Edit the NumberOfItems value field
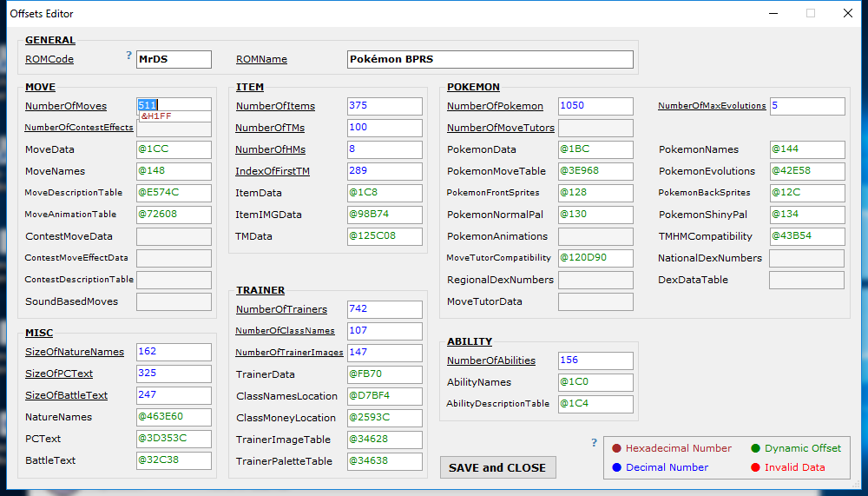Viewport: 868px width, 496px height. tap(385, 106)
